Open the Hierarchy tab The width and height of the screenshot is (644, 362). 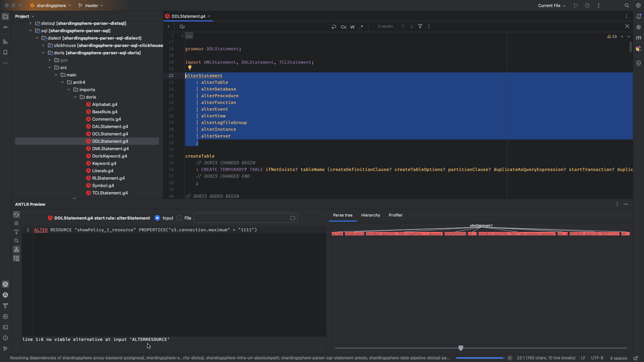(370, 215)
